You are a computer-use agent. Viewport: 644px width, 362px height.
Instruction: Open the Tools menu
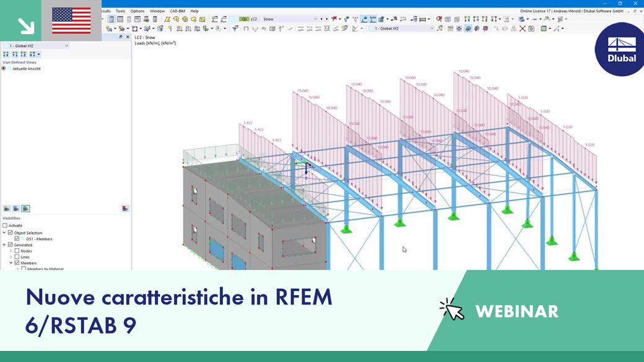coord(120,11)
